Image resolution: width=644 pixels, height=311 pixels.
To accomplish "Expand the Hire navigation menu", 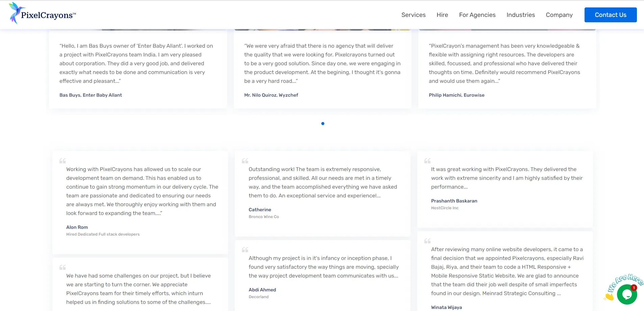I will pos(442,15).
